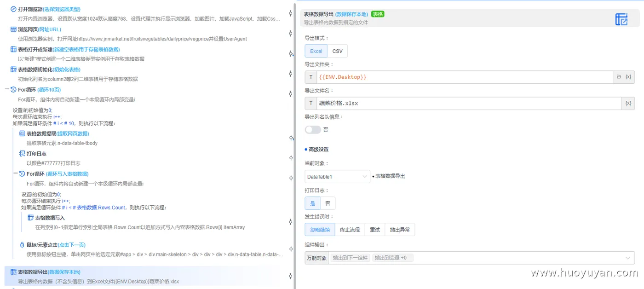
Task: Click the 新建空表格用于存储表格数据 link text
Action: point(86,49)
